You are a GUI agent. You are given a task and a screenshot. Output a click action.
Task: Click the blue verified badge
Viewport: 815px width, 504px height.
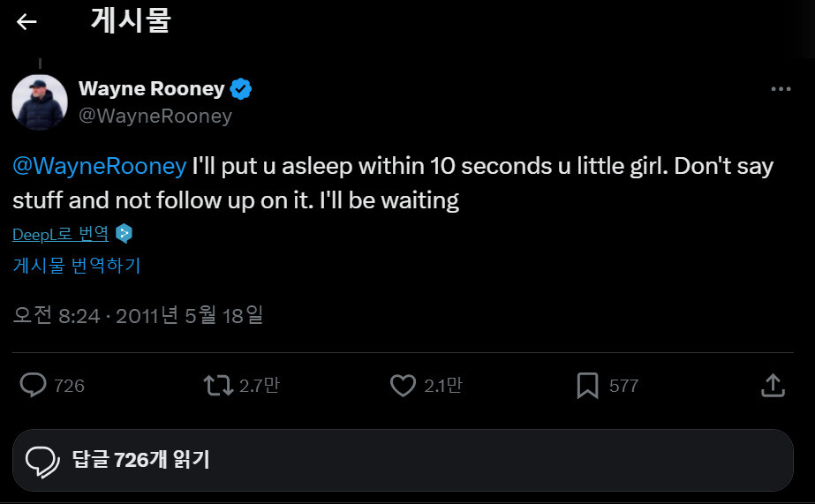coord(241,88)
